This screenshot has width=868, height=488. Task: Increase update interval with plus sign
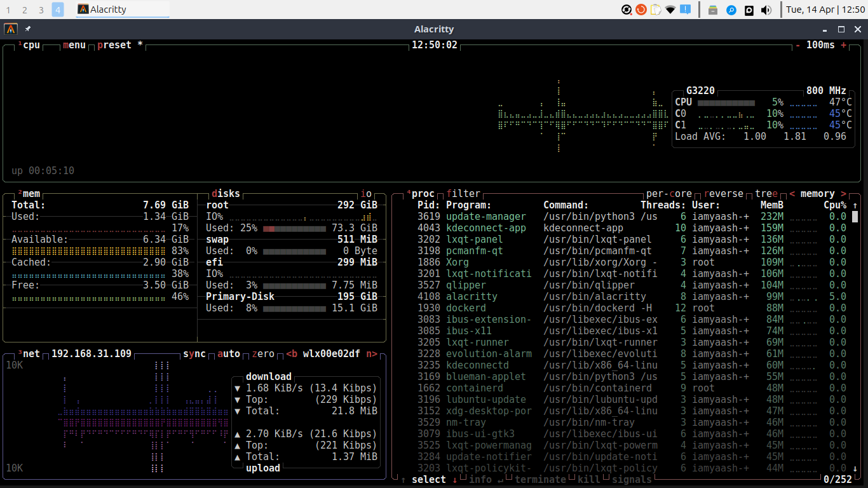[x=844, y=45]
